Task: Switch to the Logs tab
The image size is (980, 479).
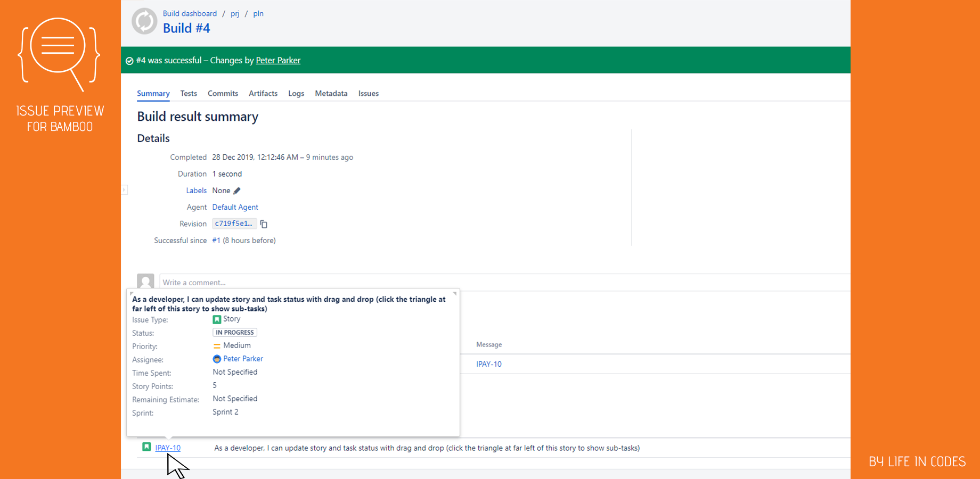Action: point(296,94)
